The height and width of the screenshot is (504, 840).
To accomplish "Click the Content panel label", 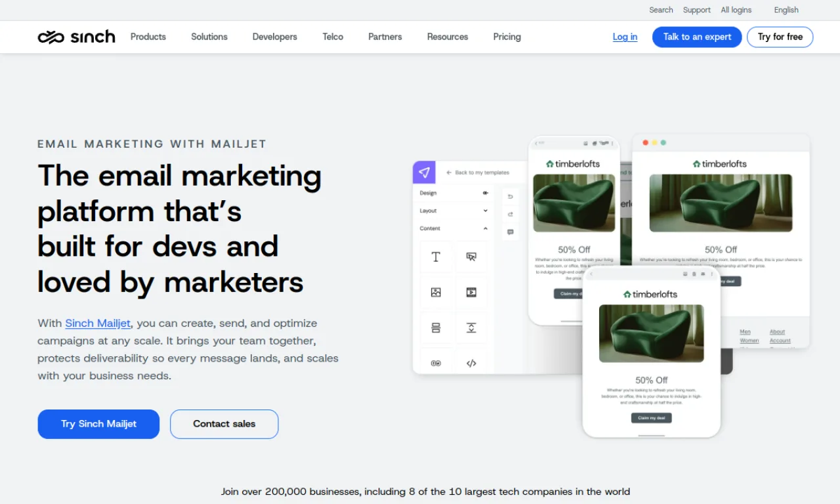I will point(430,228).
